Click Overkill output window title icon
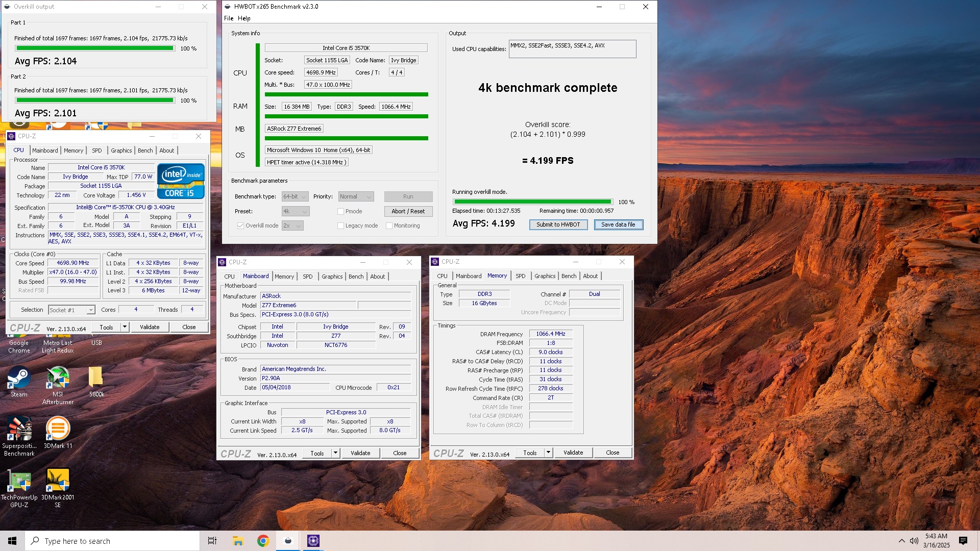 [7, 7]
